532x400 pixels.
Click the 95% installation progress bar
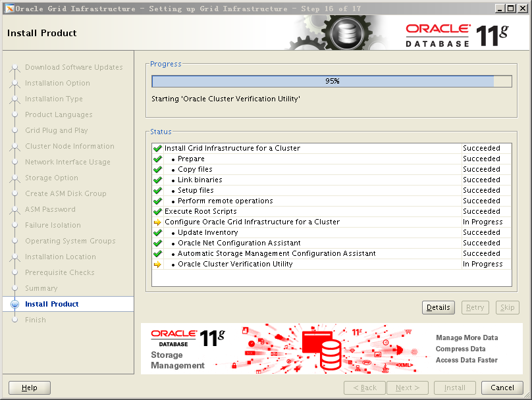331,81
